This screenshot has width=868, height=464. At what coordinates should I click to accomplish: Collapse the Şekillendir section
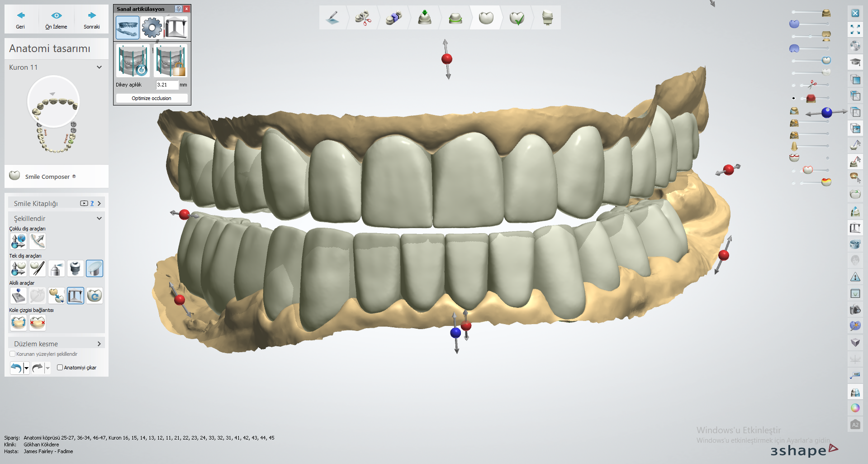click(x=99, y=218)
